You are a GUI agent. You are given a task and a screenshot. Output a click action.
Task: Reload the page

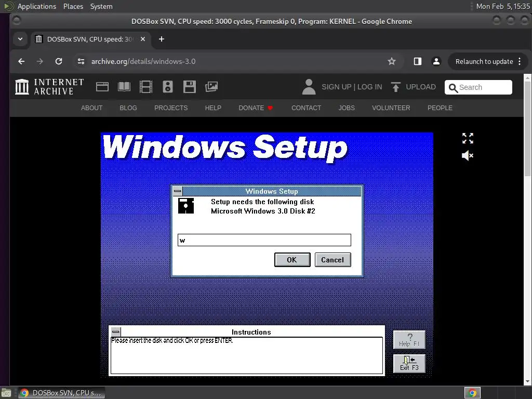(x=59, y=61)
